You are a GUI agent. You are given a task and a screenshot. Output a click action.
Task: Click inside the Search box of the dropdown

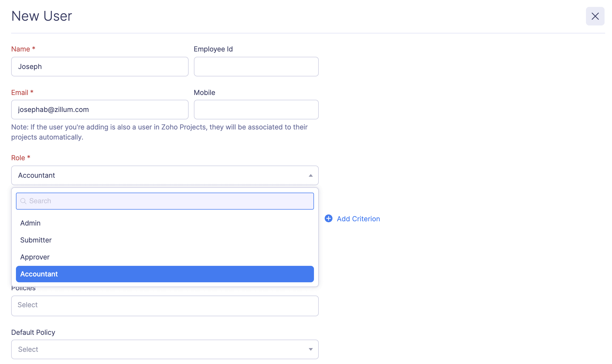[x=165, y=201]
